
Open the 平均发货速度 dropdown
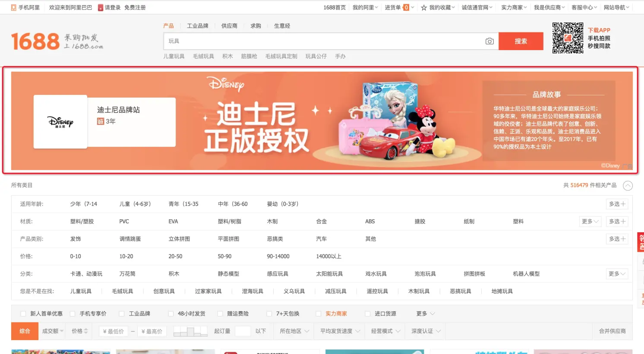coord(340,331)
